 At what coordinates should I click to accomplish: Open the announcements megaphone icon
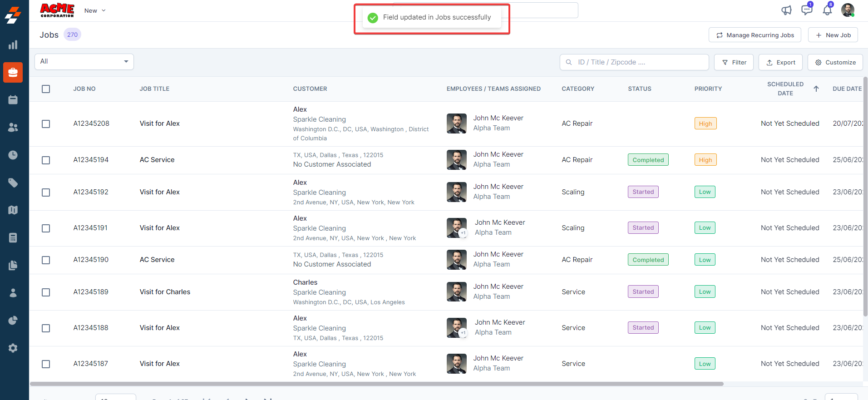click(x=786, y=10)
